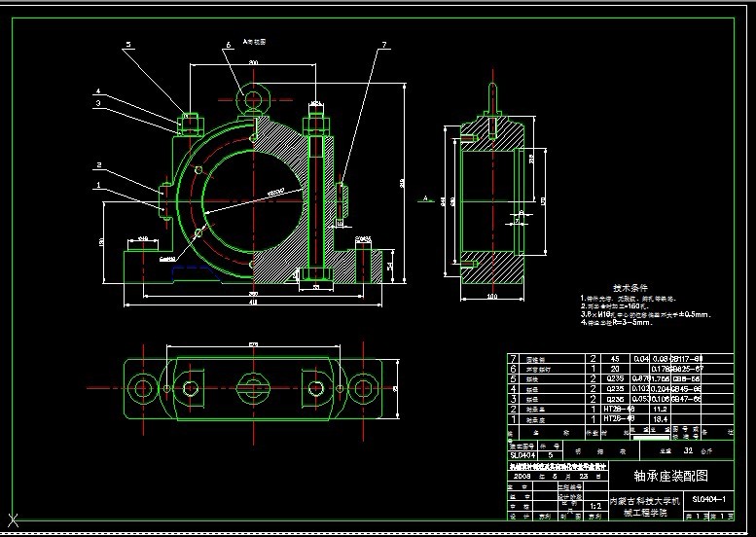This screenshot has height=537, width=756.
Task: Select material 20 in parts row 6
Action: pos(615,369)
